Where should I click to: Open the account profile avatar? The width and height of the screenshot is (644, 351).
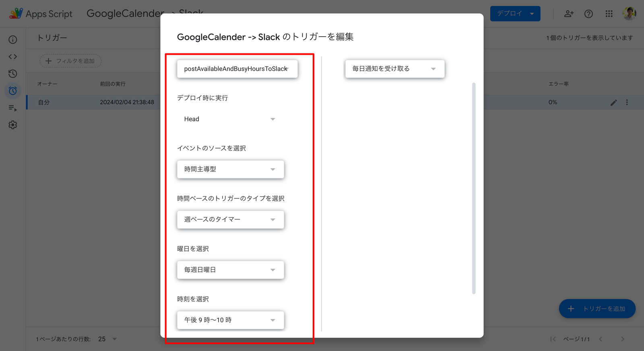click(629, 14)
